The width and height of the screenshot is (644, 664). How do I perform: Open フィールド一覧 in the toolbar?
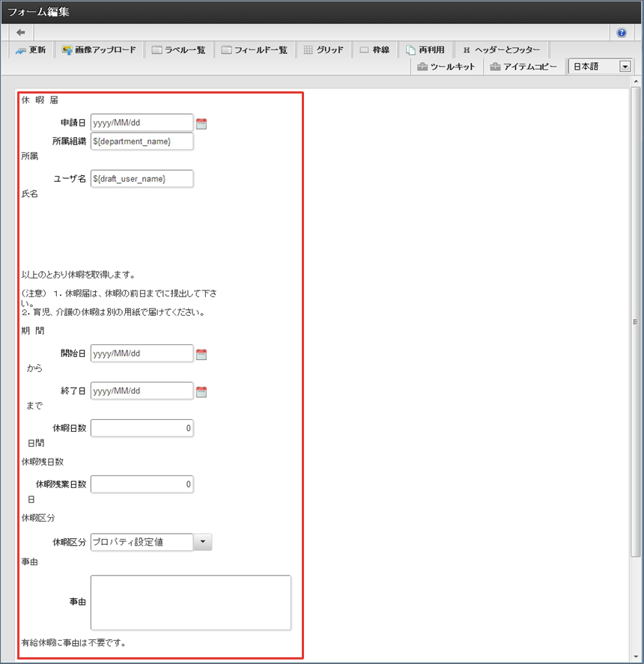[x=254, y=50]
